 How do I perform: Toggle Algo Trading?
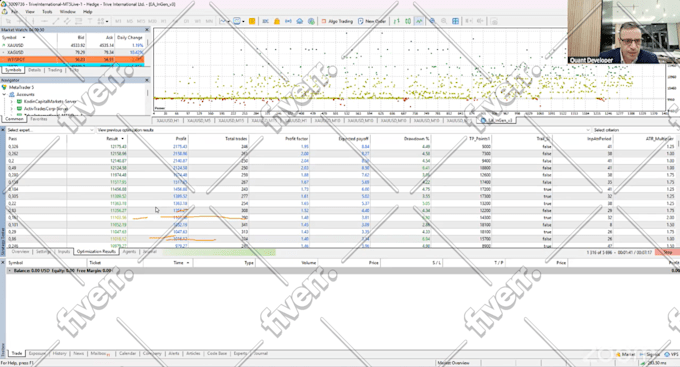(337, 21)
